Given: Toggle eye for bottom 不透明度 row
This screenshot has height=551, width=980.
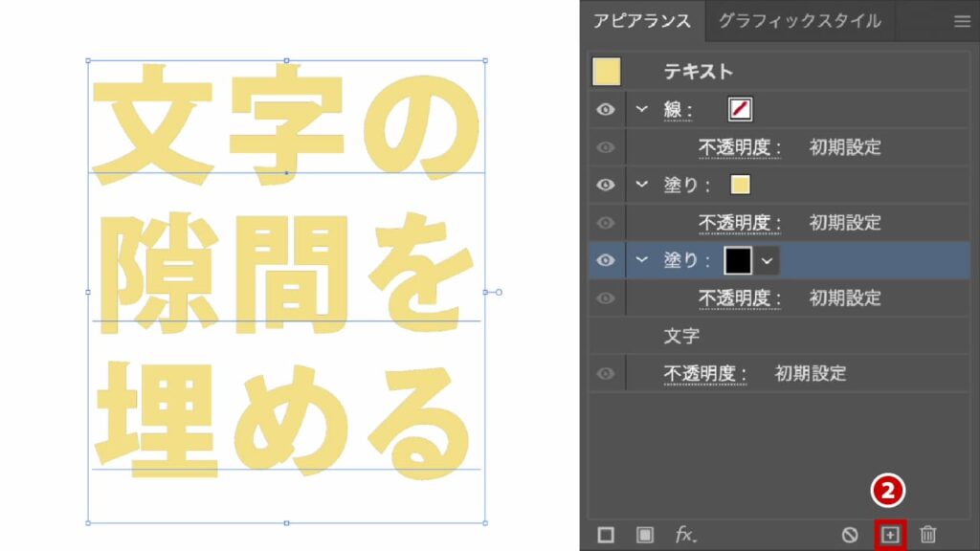Looking at the screenshot, I should [x=605, y=374].
